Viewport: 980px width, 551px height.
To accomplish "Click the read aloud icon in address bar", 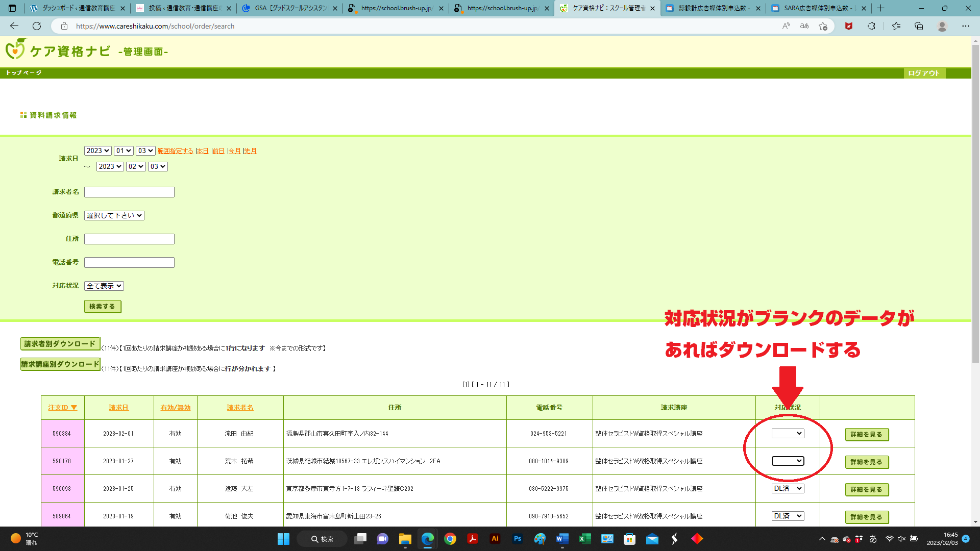I will click(x=786, y=26).
